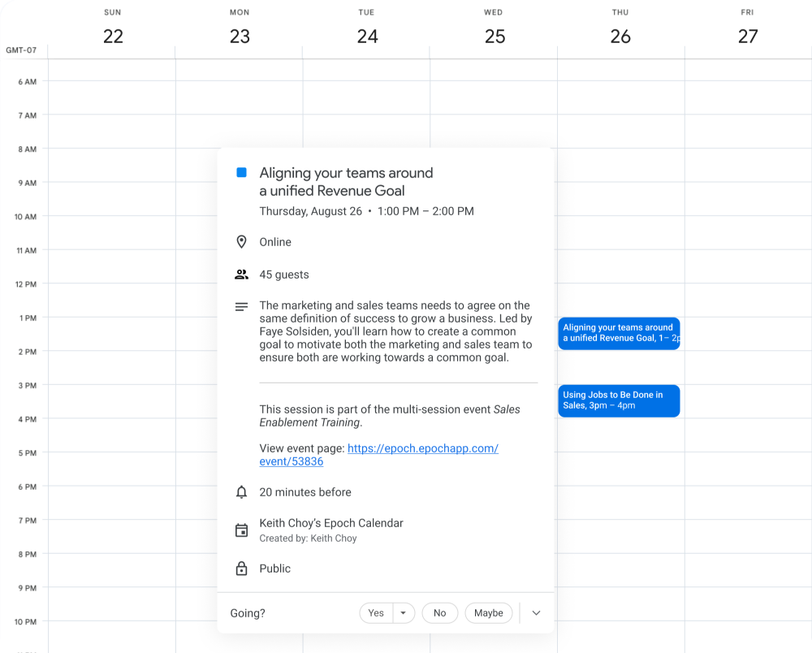Open the epoch.epochapp.com event page link

(378, 455)
